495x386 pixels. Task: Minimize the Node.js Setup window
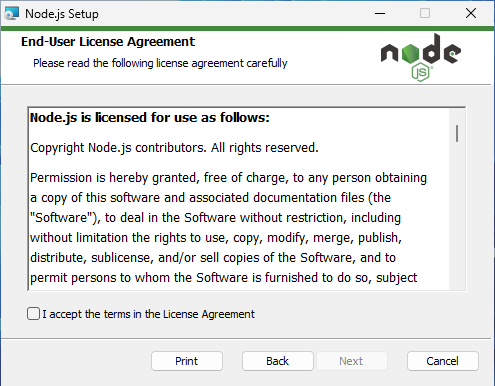coord(380,14)
